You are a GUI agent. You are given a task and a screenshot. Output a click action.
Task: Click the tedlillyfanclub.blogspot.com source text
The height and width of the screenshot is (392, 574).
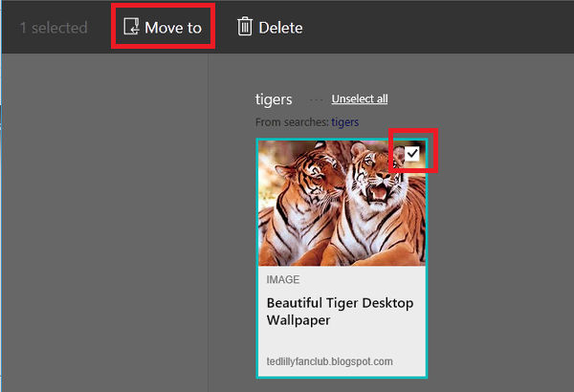pyautogui.click(x=329, y=361)
